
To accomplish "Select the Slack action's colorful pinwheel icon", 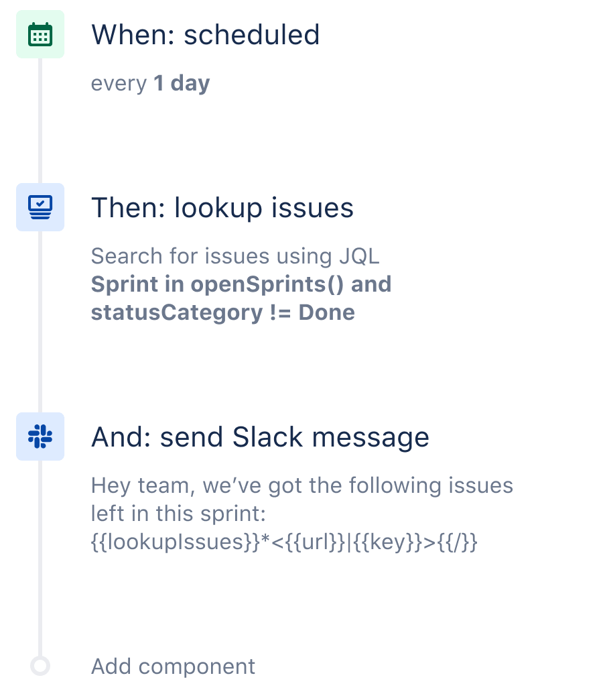I will click(40, 436).
